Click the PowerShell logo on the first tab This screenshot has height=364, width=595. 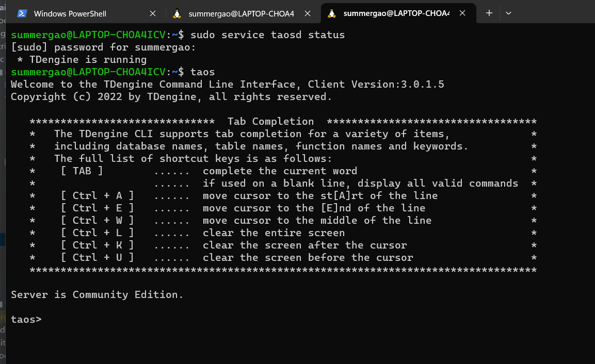tap(22, 13)
